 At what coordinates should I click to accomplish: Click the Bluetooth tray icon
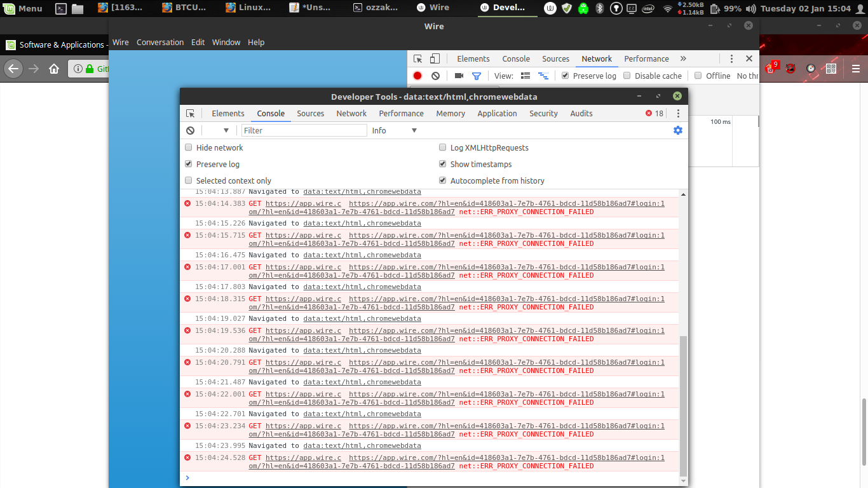(x=599, y=8)
